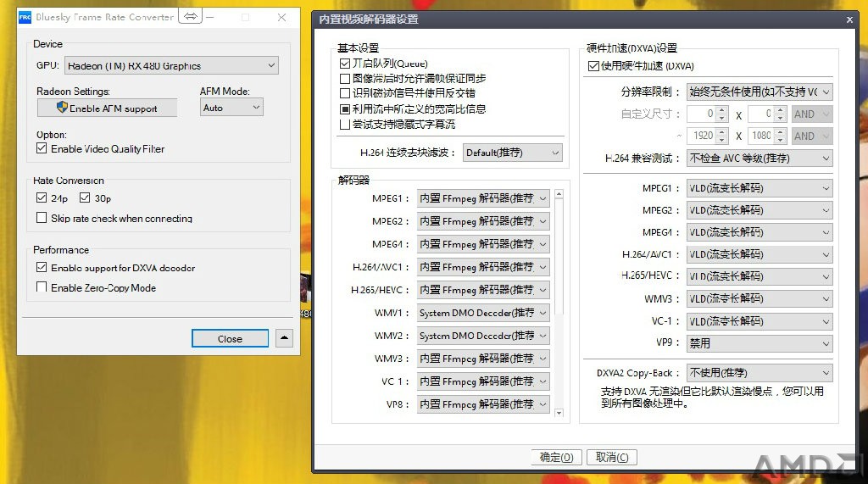Open the WMV2 System DMO Decoder dropdown
Image resolution: width=868 pixels, height=484 pixels.
point(482,336)
